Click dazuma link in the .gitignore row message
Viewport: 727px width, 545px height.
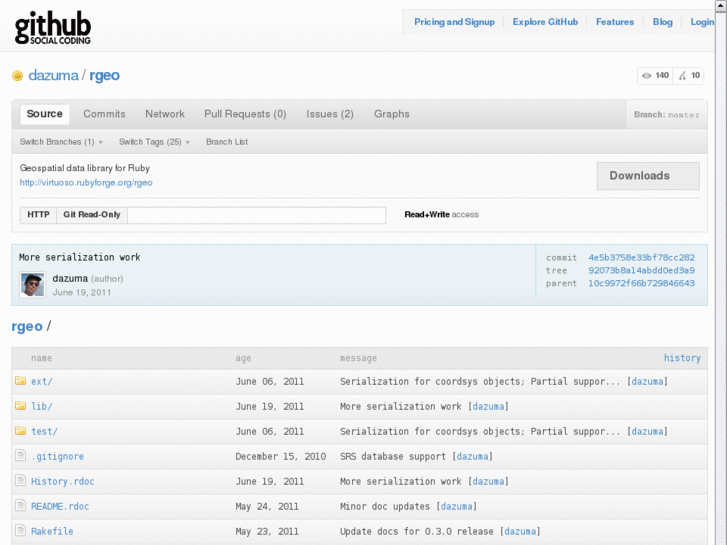coord(472,457)
